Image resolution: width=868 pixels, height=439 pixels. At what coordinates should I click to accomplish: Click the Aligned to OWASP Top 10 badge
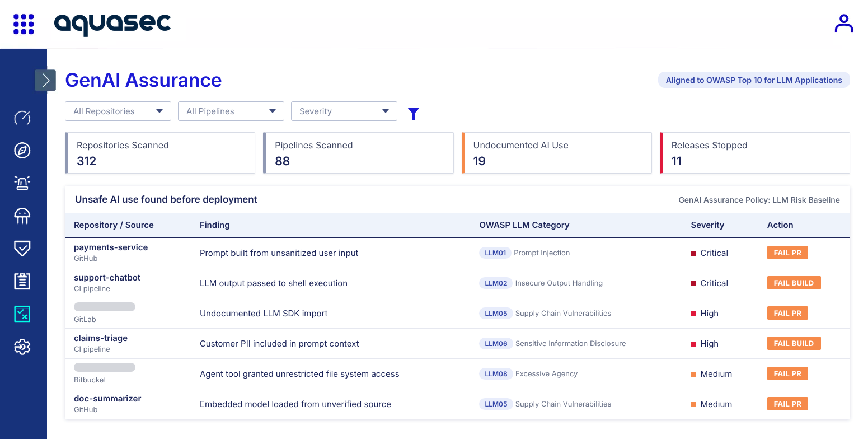[754, 80]
